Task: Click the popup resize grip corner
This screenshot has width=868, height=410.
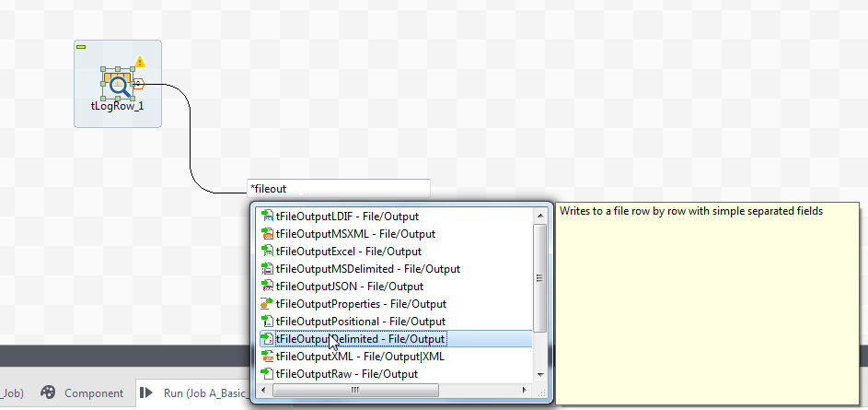Action: tap(541, 392)
